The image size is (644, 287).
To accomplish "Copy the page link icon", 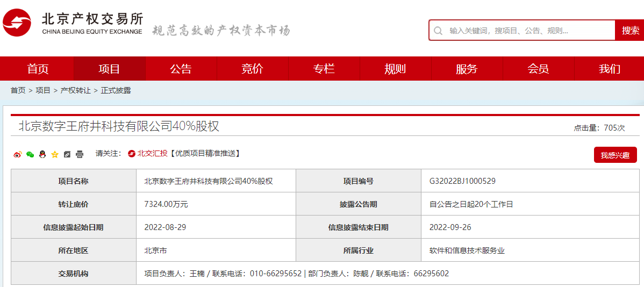I will 67,154.
